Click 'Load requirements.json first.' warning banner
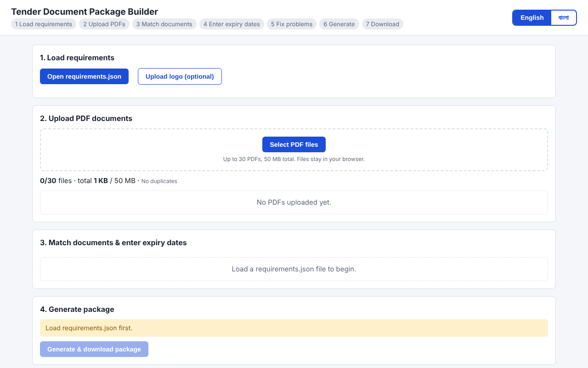The image size is (588, 368). (x=294, y=328)
